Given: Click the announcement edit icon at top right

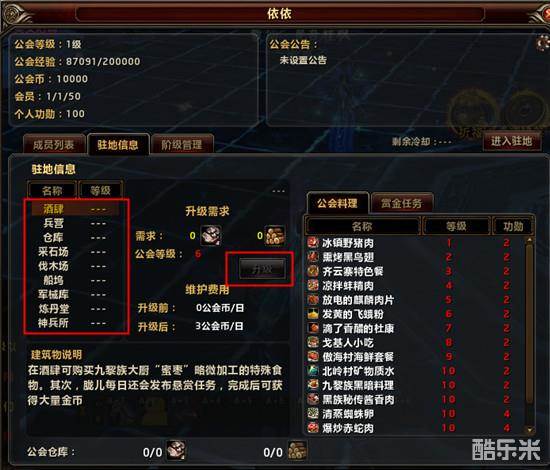Looking at the screenshot, I should (543, 43).
